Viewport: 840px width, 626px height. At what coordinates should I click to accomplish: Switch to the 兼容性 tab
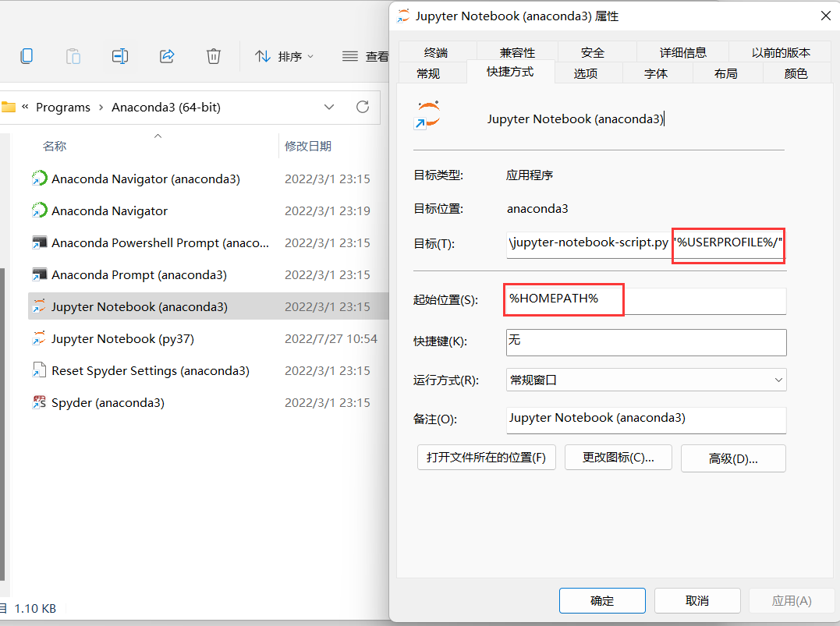click(x=517, y=52)
